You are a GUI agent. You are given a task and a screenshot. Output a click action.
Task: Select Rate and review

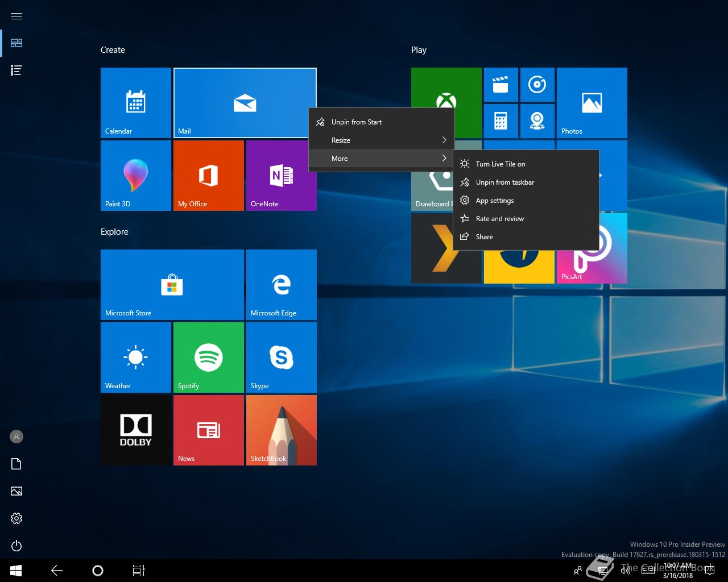[526, 219]
